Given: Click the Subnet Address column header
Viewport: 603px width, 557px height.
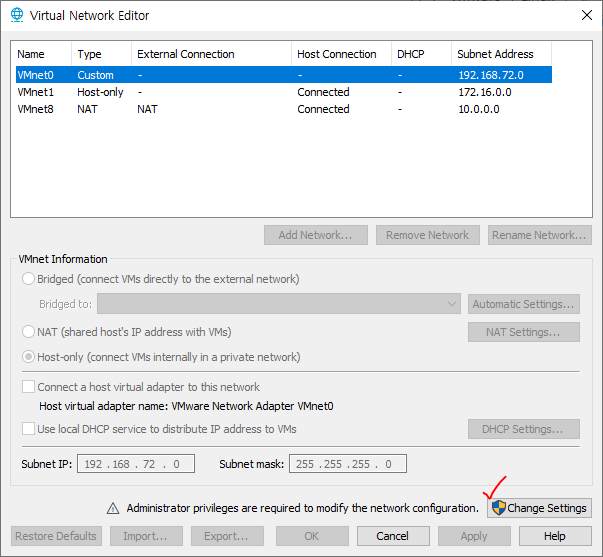Looking at the screenshot, I should 501,54.
